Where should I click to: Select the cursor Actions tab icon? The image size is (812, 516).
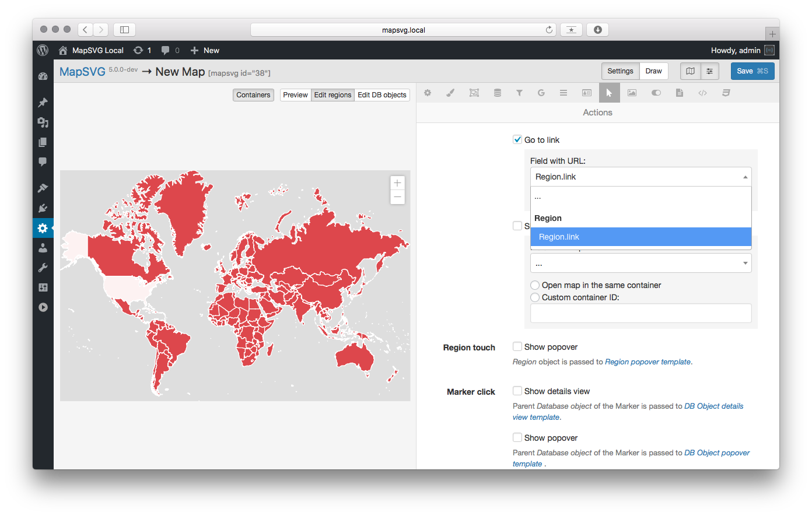point(609,93)
